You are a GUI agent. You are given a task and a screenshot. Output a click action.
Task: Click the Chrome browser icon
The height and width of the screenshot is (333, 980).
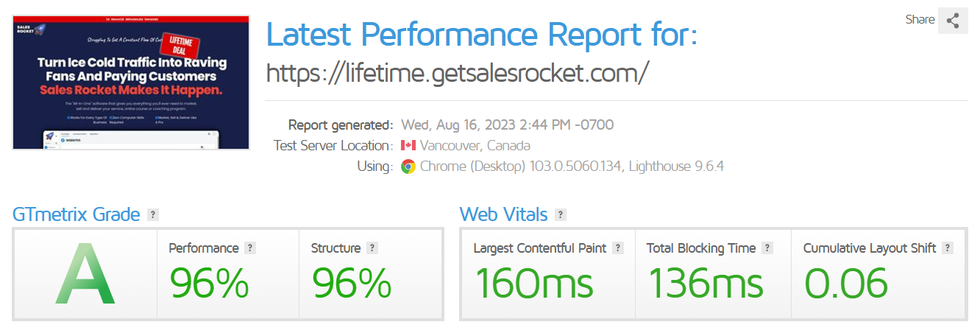point(408,166)
